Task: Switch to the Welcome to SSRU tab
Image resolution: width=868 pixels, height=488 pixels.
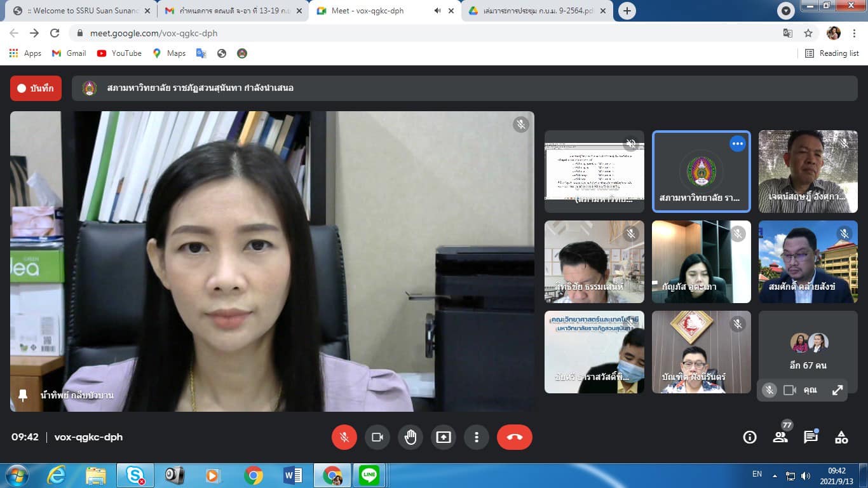Action: pyautogui.click(x=83, y=11)
